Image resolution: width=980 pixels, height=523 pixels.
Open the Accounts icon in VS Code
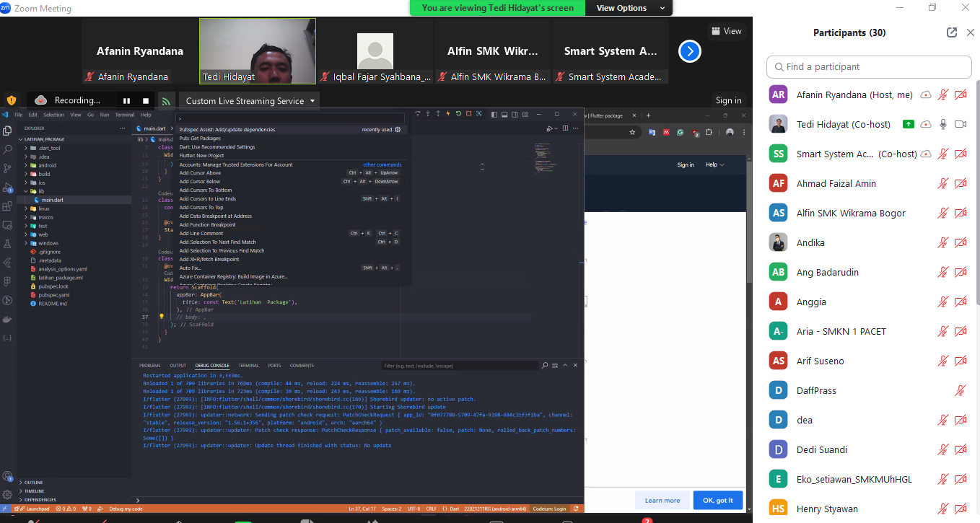pos(7,476)
